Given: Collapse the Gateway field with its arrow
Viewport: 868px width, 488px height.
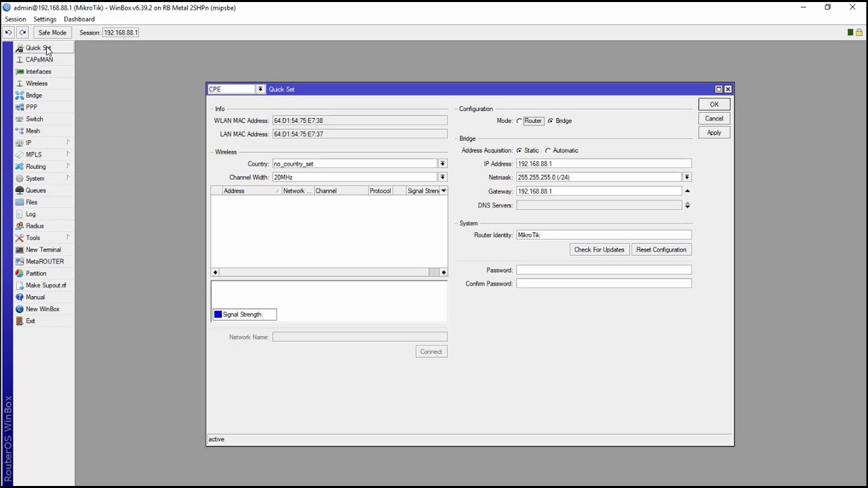Looking at the screenshot, I should 687,191.
